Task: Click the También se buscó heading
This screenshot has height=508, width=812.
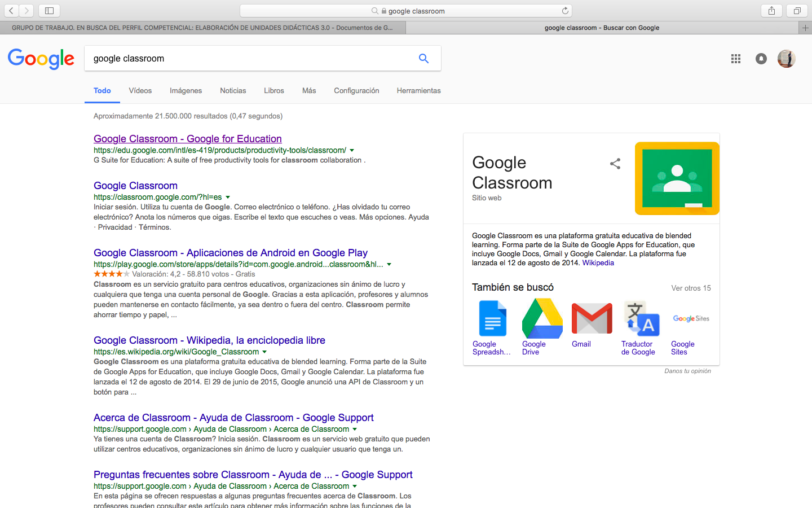Action: tap(513, 287)
